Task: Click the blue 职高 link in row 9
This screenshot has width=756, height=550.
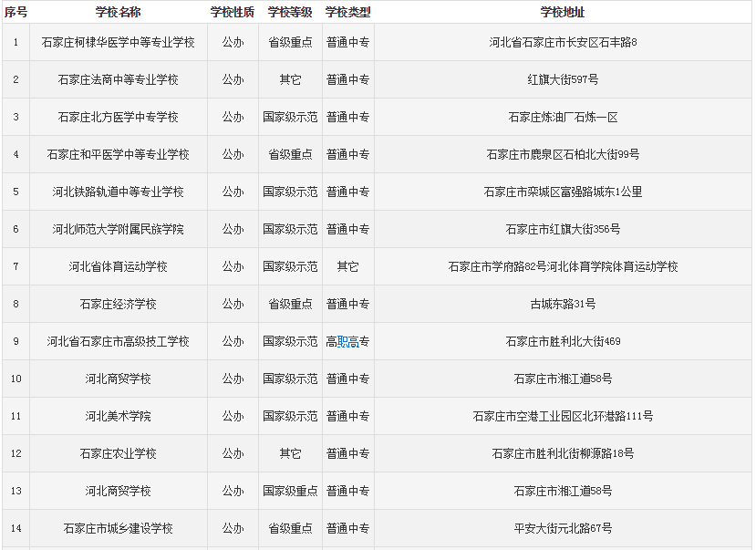Action: pyautogui.click(x=347, y=342)
